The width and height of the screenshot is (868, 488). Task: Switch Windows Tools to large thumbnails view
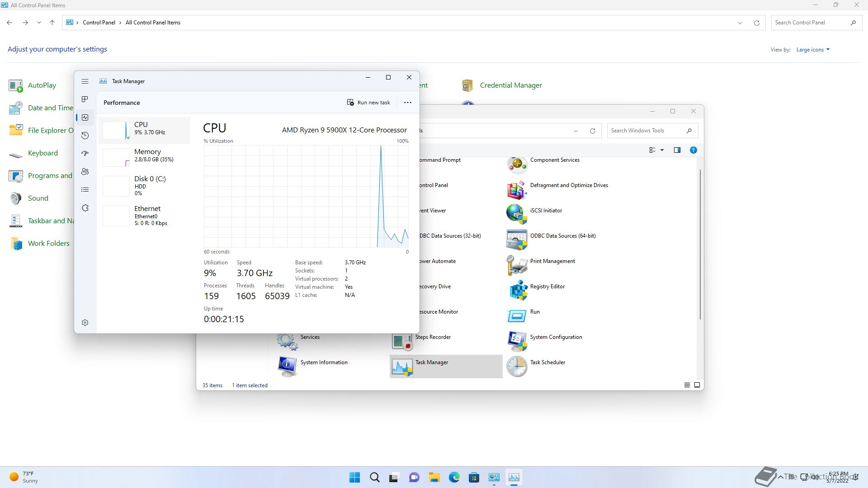click(697, 385)
